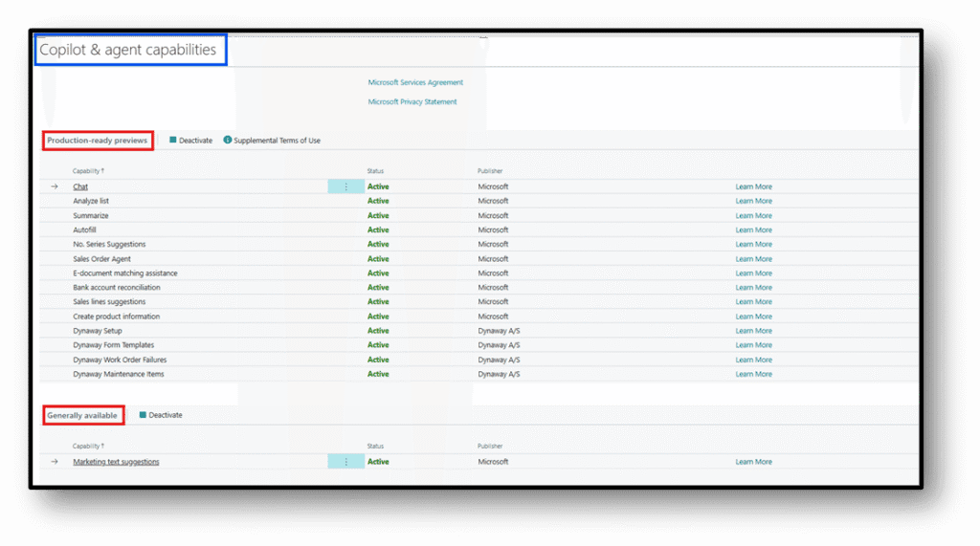Screen dimensions: 980x546
Task: Open three-dot menu for Marketing text suggestions
Action: point(345,462)
